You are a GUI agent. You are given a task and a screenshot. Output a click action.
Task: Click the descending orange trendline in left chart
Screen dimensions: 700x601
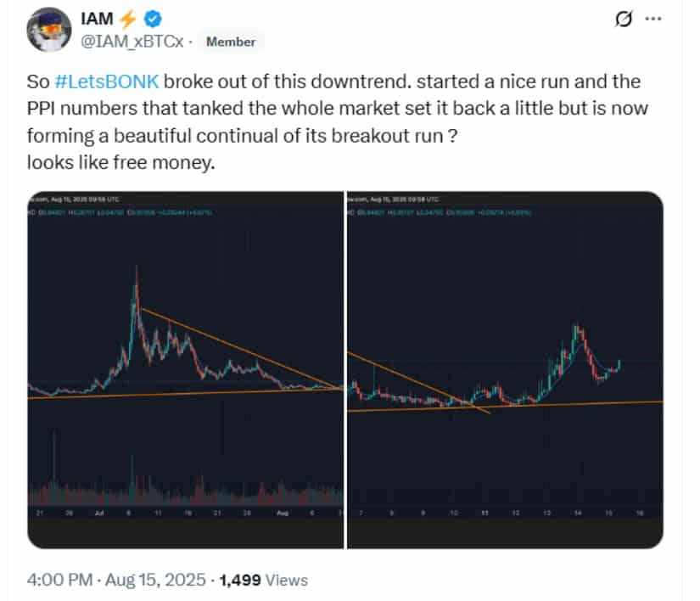[240, 348]
